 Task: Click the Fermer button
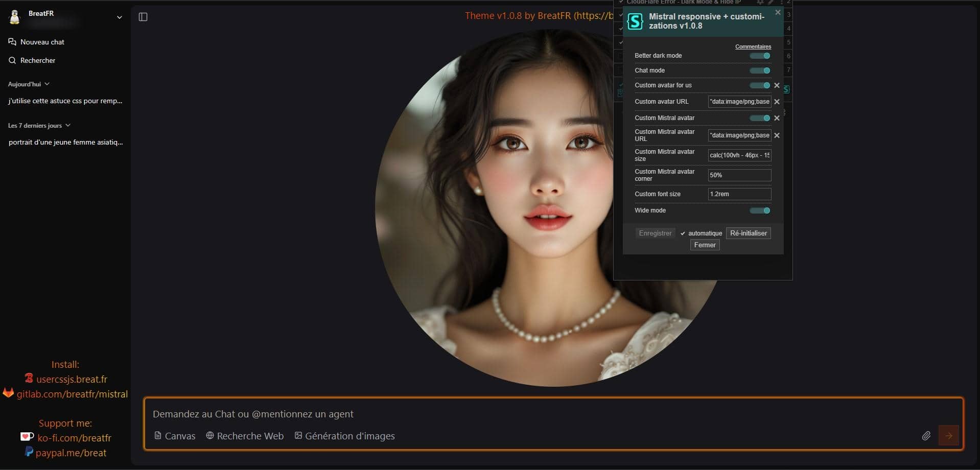click(705, 245)
